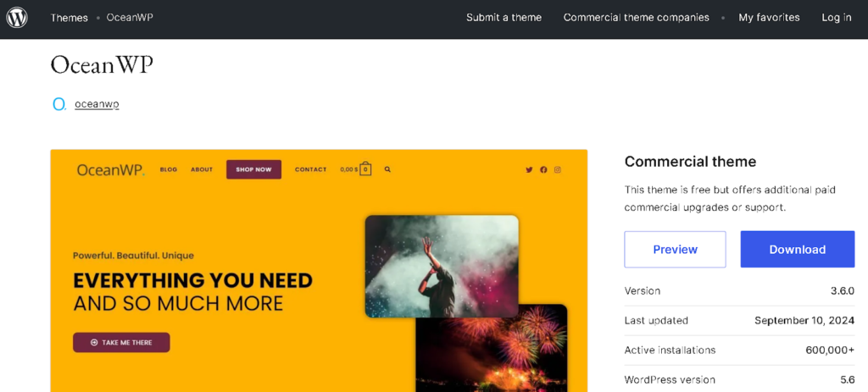Screen dimensions: 868x392
Task: Click the Twitter icon in theme preview
Action: point(529,169)
